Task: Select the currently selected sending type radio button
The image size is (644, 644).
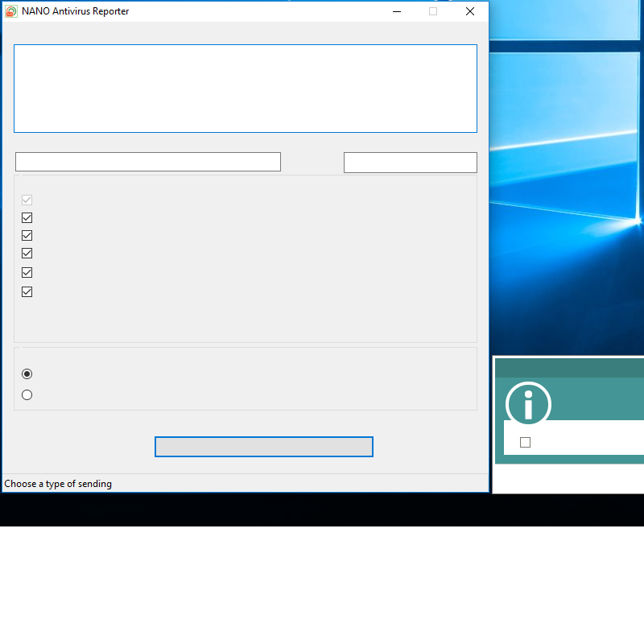Action: coord(27,374)
